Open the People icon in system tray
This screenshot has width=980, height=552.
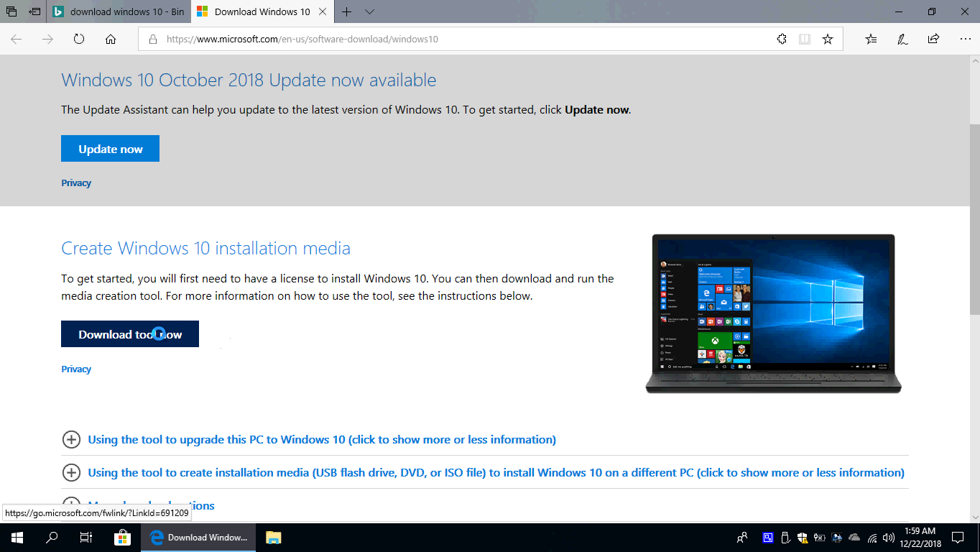click(x=742, y=538)
